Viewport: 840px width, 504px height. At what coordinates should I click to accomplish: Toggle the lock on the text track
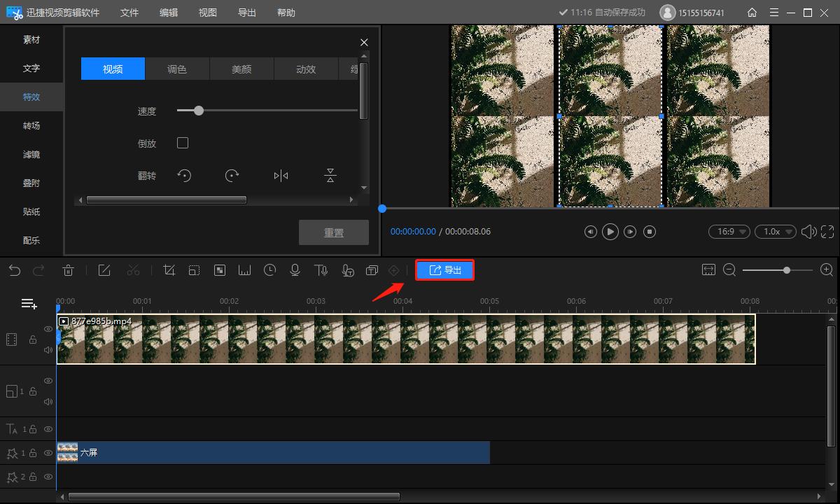coord(33,429)
